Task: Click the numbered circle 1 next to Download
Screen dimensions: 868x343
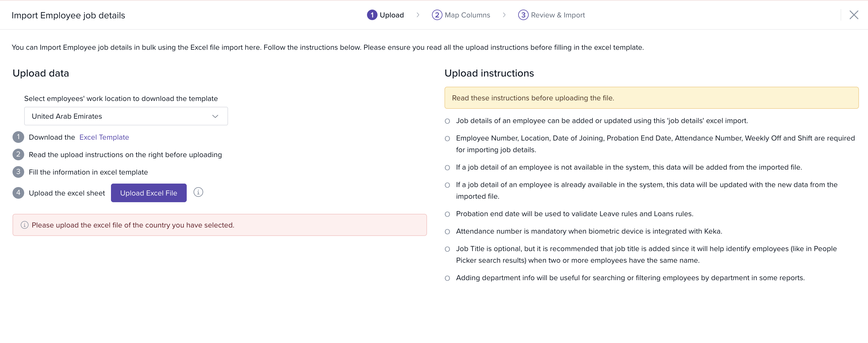Action: [x=18, y=137]
